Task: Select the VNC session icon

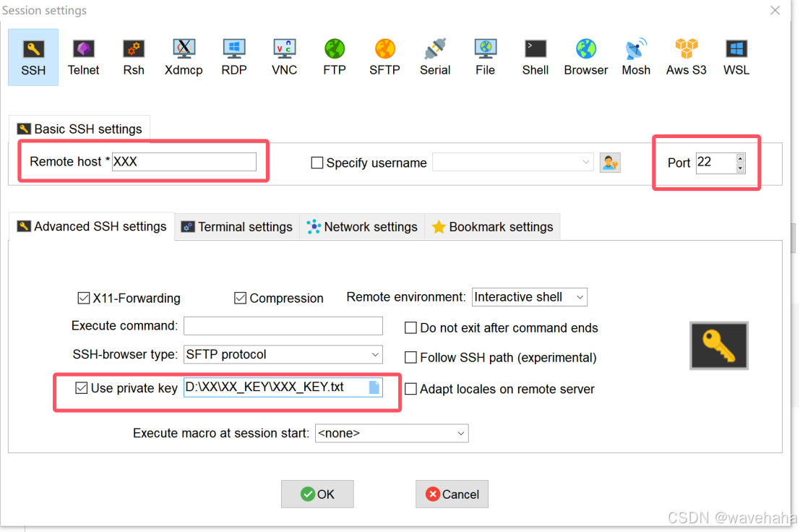Action: [x=284, y=57]
